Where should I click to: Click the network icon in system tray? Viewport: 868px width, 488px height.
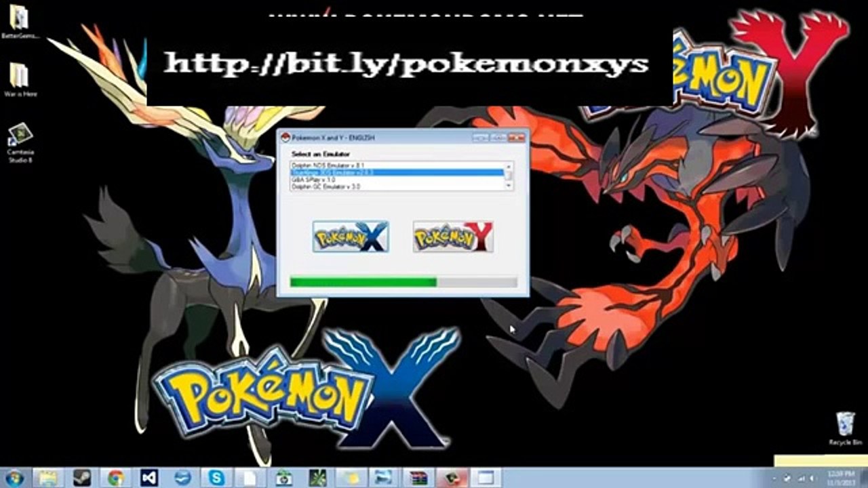(801, 479)
